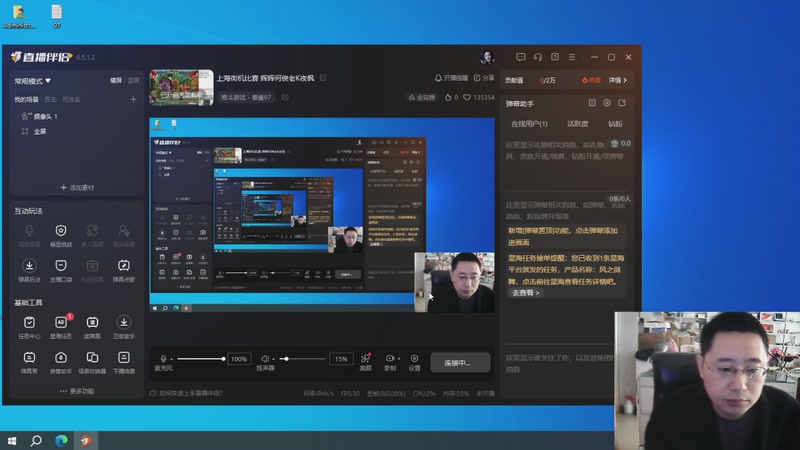Image resolution: width=800 pixels, height=450 pixels.
Task: Click the 分享 share button
Action: pyautogui.click(x=484, y=78)
